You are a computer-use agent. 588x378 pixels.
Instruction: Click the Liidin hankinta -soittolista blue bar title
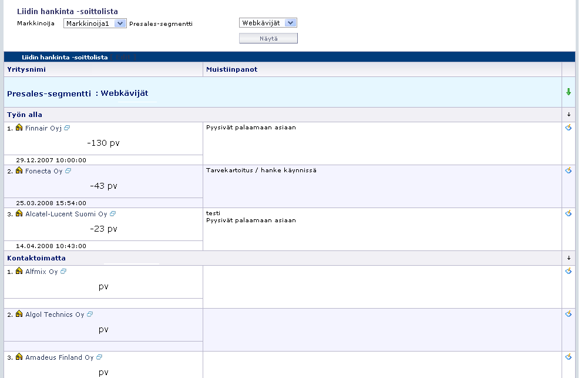(65, 57)
